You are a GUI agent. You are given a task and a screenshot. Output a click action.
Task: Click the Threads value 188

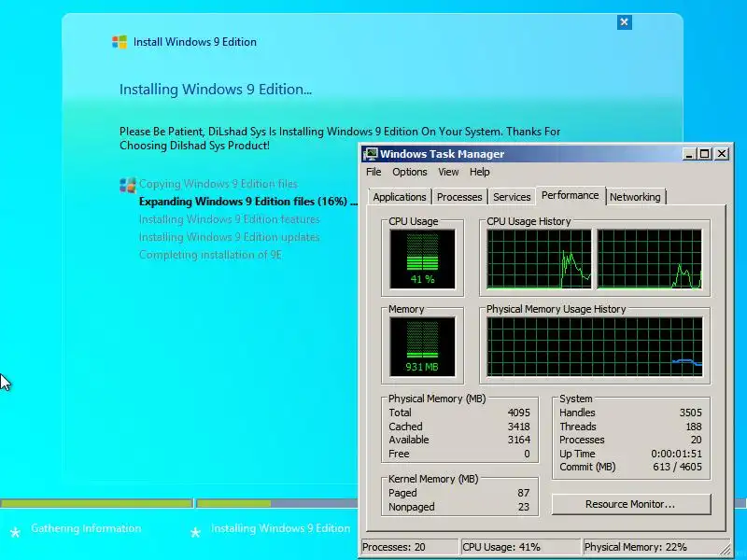[x=694, y=427]
